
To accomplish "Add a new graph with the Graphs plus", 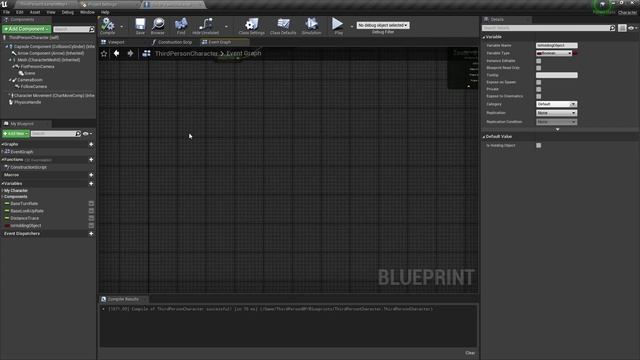I will [91, 144].
